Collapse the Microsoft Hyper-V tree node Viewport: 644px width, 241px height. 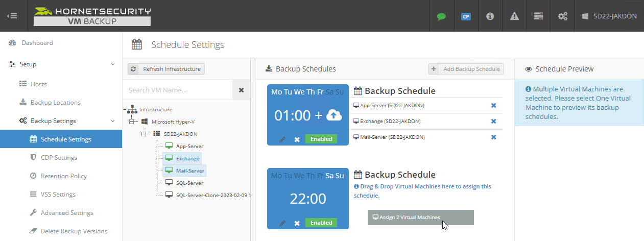(132, 122)
